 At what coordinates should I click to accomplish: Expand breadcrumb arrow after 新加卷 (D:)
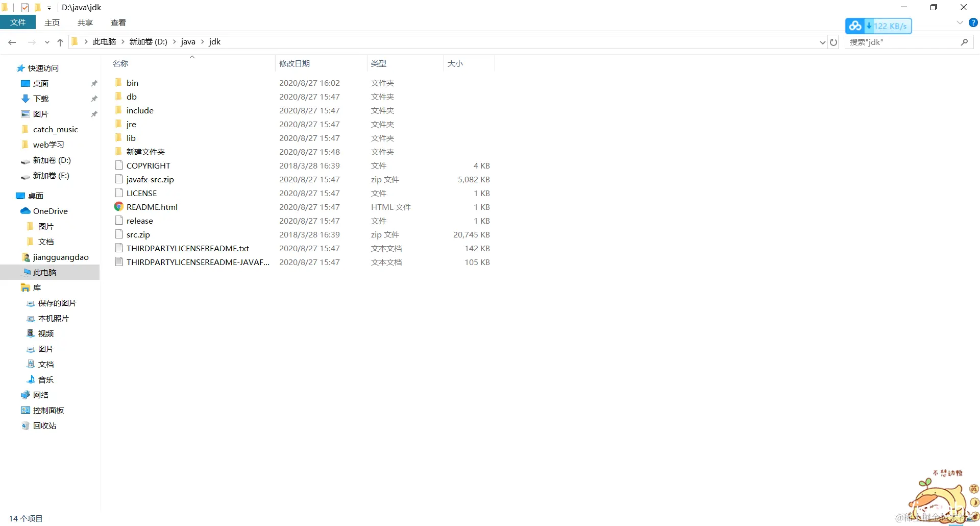(174, 42)
